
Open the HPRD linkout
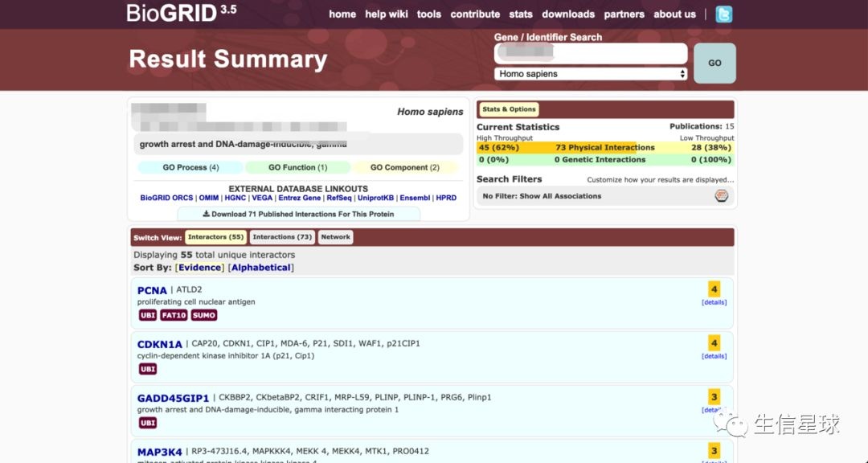pyautogui.click(x=446, y=198)
